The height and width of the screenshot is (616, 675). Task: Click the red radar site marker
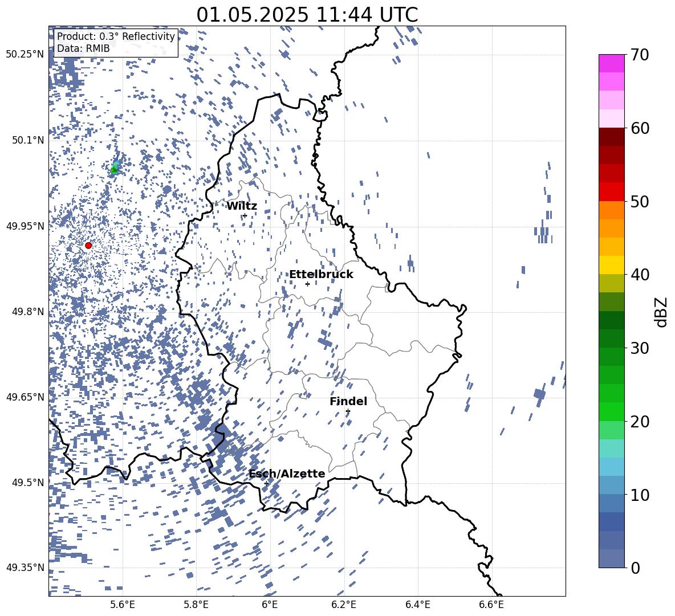88,245
